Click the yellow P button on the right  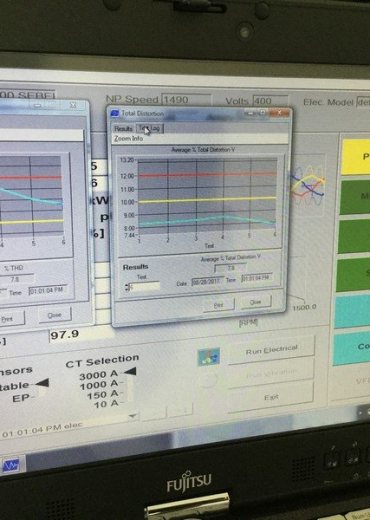(356, 157)
